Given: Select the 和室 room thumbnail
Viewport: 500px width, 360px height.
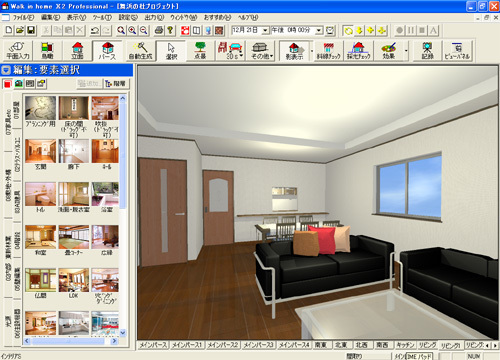Looking at the screenshot, I should [x=40, y=240].
